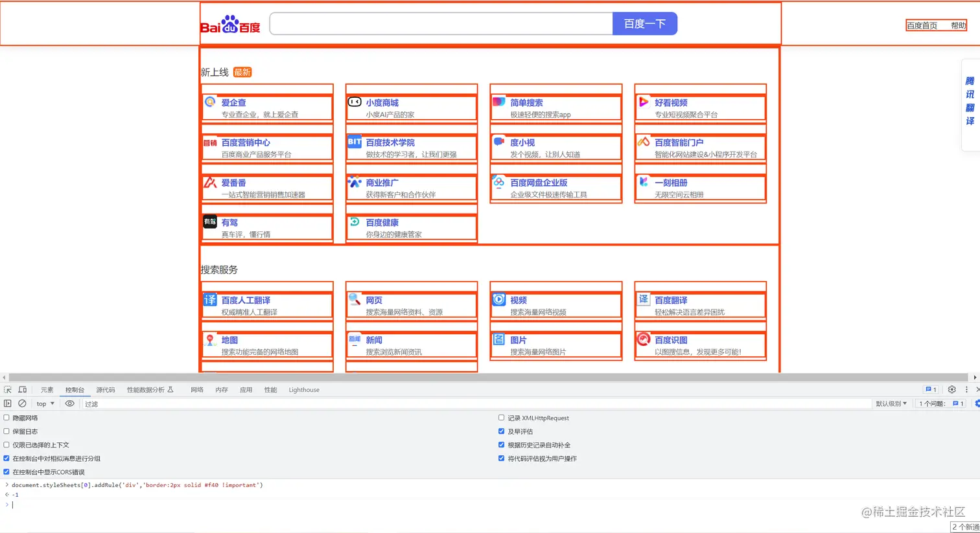
Task: Uncheck 在控制台中对相似消息进行分组
Action: click(6, 459)
